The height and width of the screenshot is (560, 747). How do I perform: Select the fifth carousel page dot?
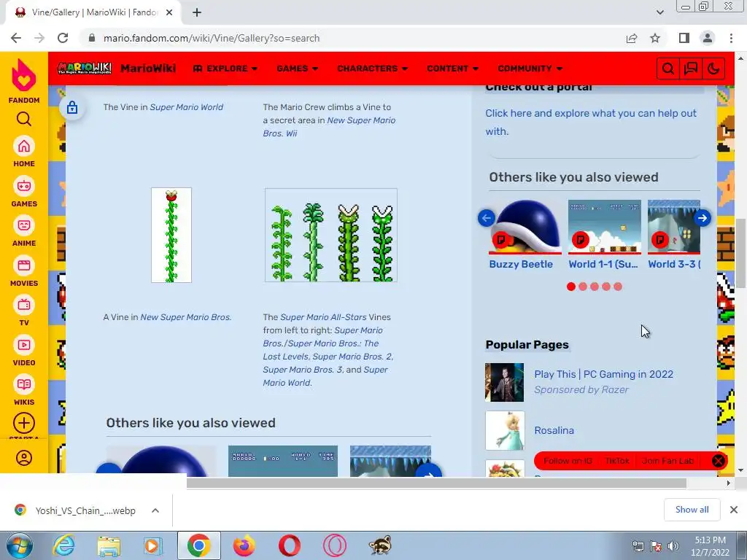pyautogui.click(x=618, y=287)
